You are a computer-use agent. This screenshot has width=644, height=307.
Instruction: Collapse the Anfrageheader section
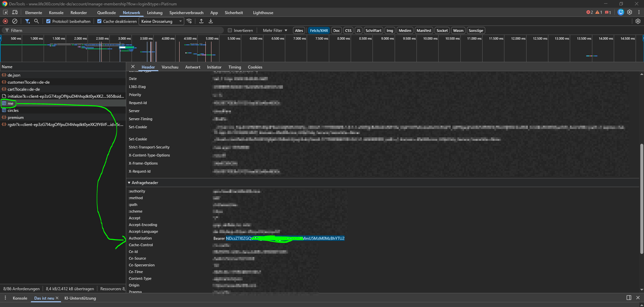(x=129, y=183)
